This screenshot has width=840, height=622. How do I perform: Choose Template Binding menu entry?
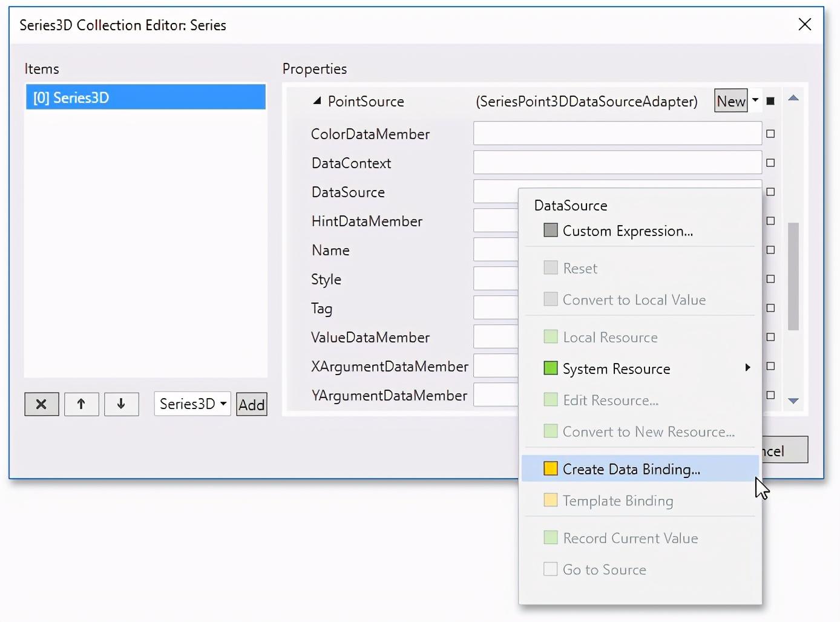[x=640, y=500]
